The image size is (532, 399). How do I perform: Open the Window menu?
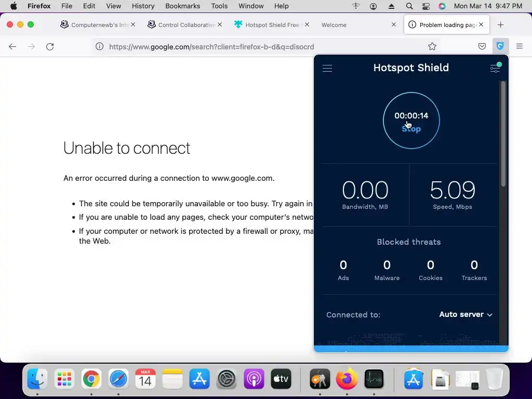(251, 6)
